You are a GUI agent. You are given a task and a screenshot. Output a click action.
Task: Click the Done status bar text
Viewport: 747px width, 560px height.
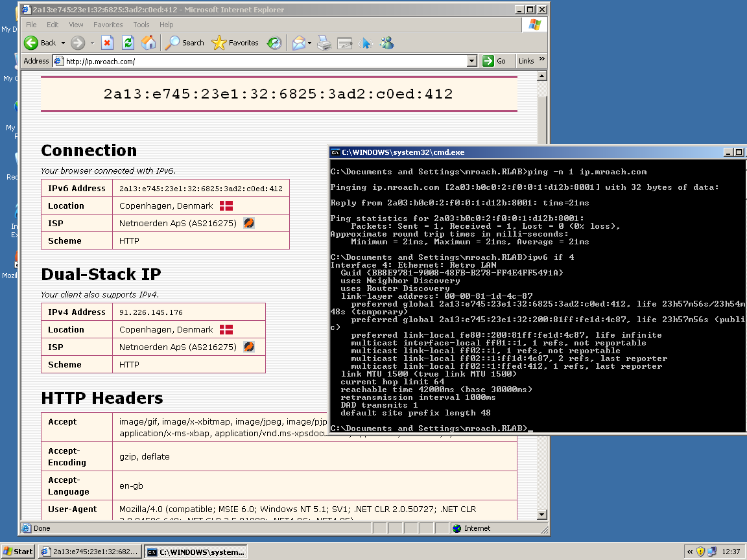click(x=42, y=528)
